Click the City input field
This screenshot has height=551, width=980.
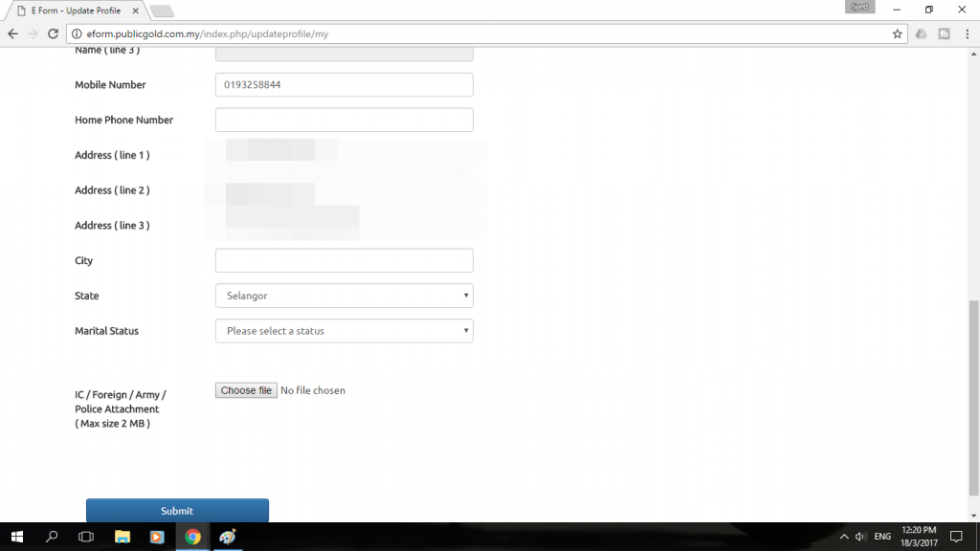[345, 260]
